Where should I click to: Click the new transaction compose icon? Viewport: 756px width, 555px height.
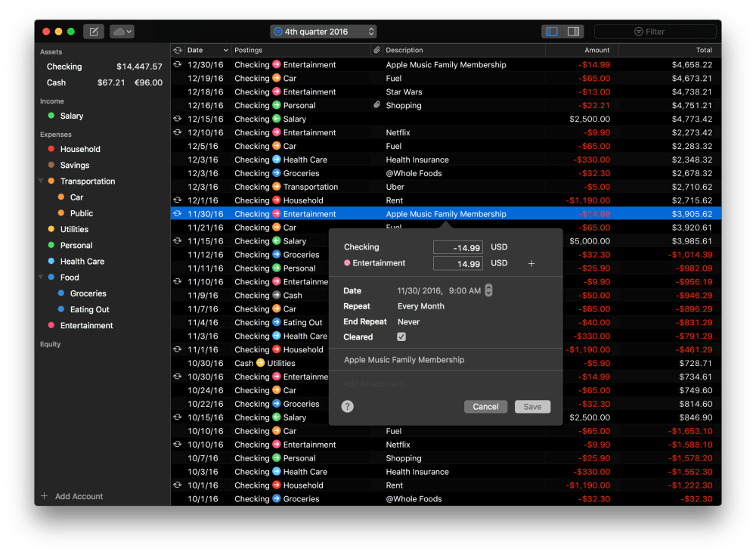[x=94, y=32]
